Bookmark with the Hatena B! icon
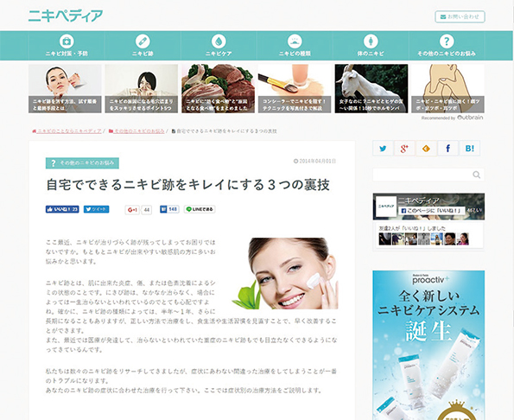Viewport: 514px width, 420px height. (470, 148)
